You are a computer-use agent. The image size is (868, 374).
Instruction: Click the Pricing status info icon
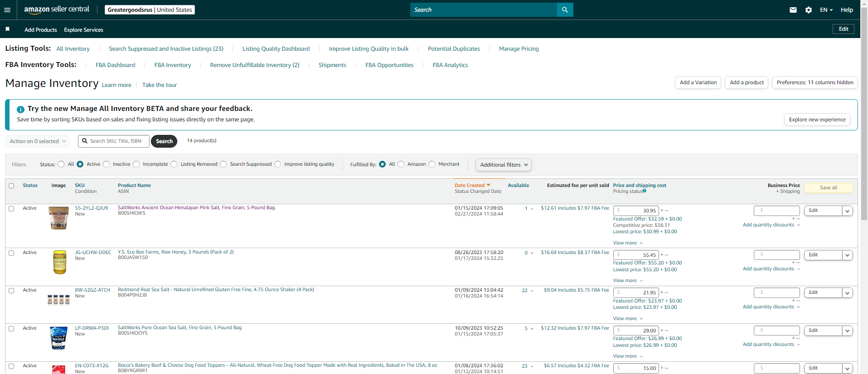coord(645,191)
